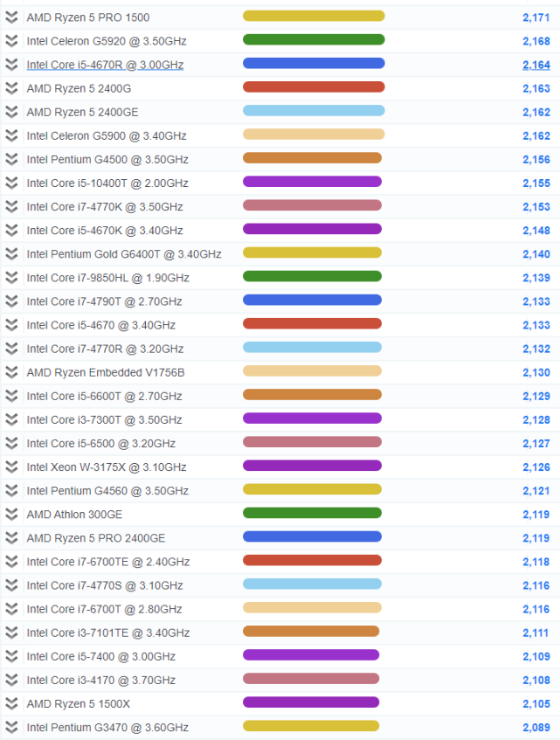
Task: Expand the AMD Ryzen 5 2400G row chevron
Action: [x=11, y=88]
